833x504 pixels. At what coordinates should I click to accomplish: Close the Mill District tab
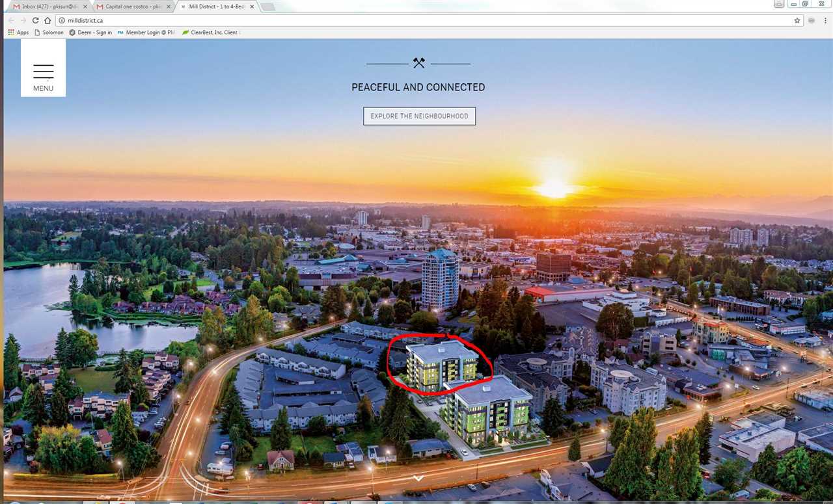(252, 7)
